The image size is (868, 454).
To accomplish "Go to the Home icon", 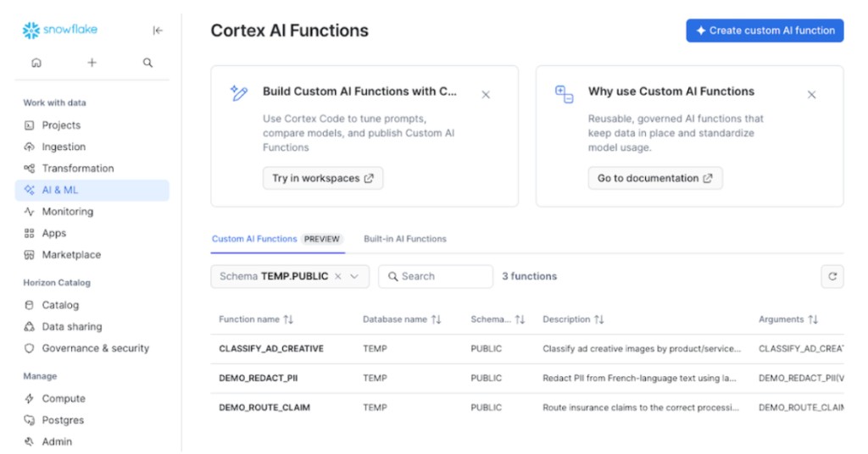I will pyautogui.click(x=36, y=63).
